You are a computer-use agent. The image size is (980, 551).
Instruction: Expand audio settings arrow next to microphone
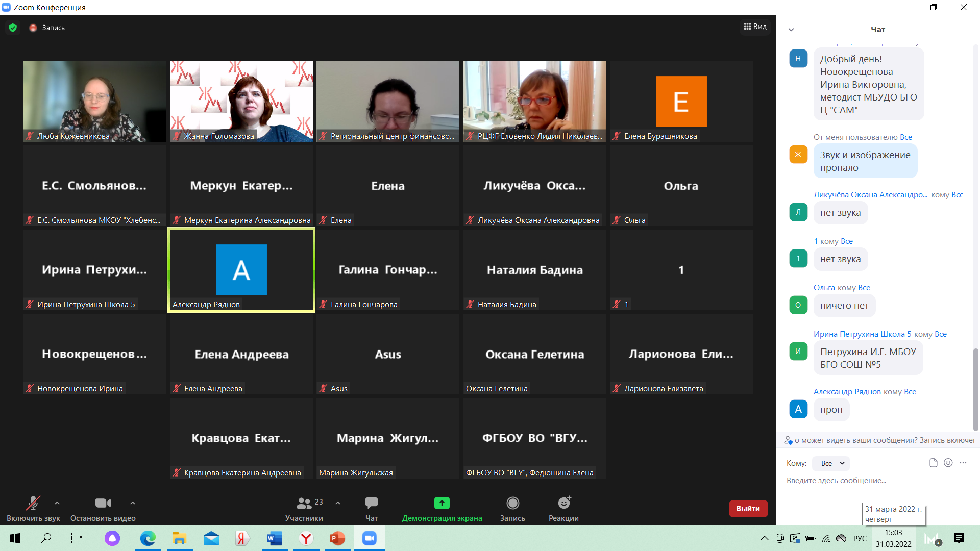[x=57, y=503]
